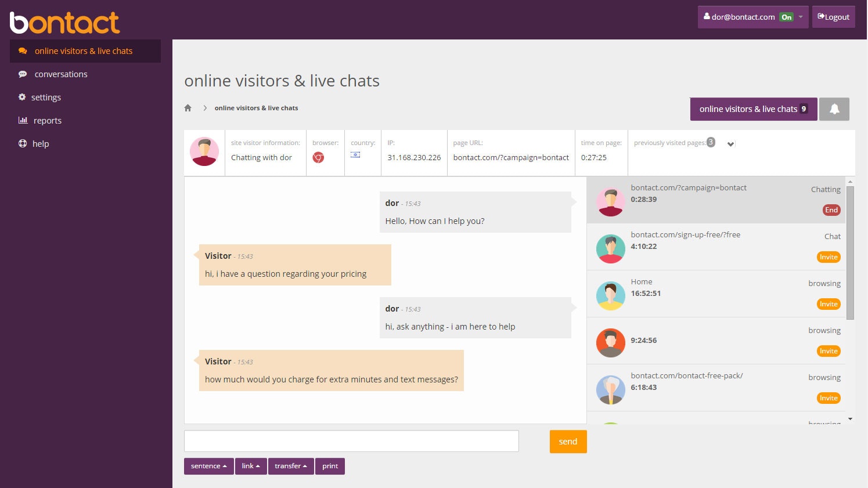Click the chat bubbles icon beside online visitors
The image size is (868, 488).
tap(23, 51)
